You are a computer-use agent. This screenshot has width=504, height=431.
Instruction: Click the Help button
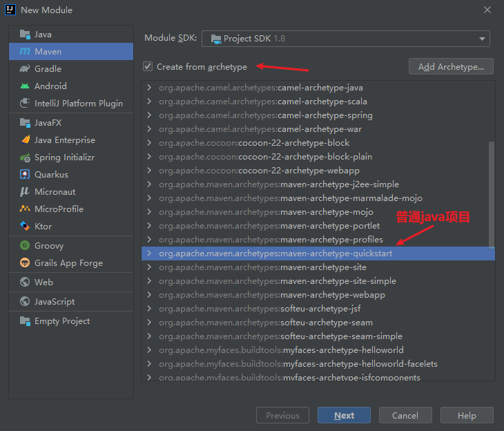pyautogui.click(x=467, y=415)
